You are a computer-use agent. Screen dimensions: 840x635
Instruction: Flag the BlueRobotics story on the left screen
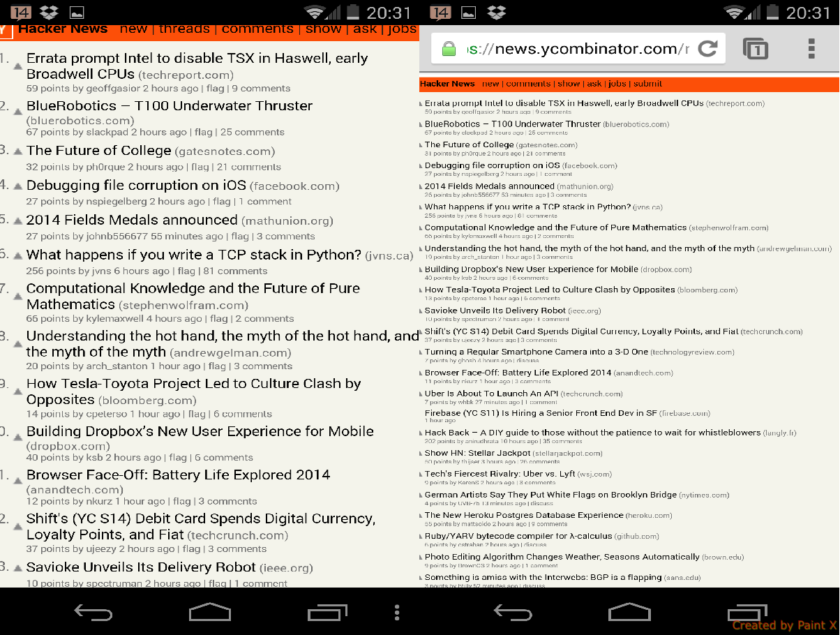point(203,132)
